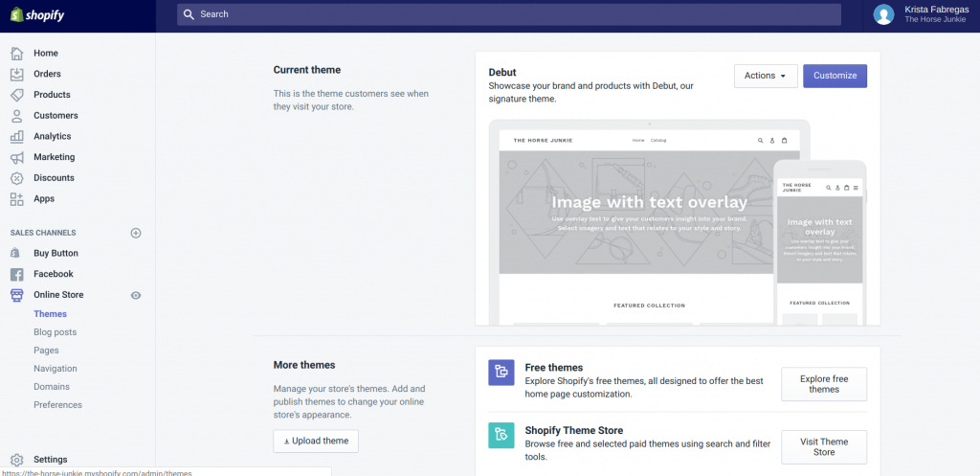
Task: Click the Settings gear icon
Action: 17,459
